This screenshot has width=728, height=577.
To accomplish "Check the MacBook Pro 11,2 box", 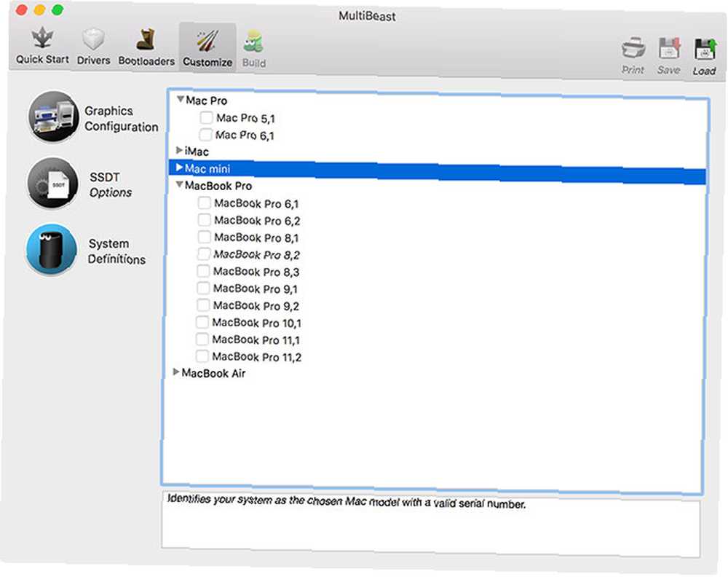I will coord(202,356).
